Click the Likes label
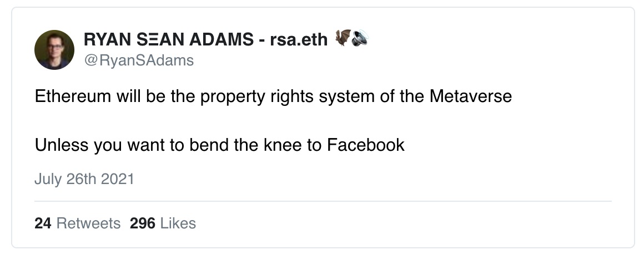The width and height of the screenshot is (644, 255). 178,223
